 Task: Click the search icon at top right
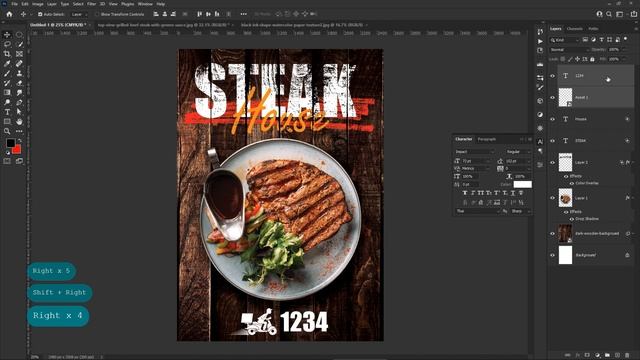609,14
